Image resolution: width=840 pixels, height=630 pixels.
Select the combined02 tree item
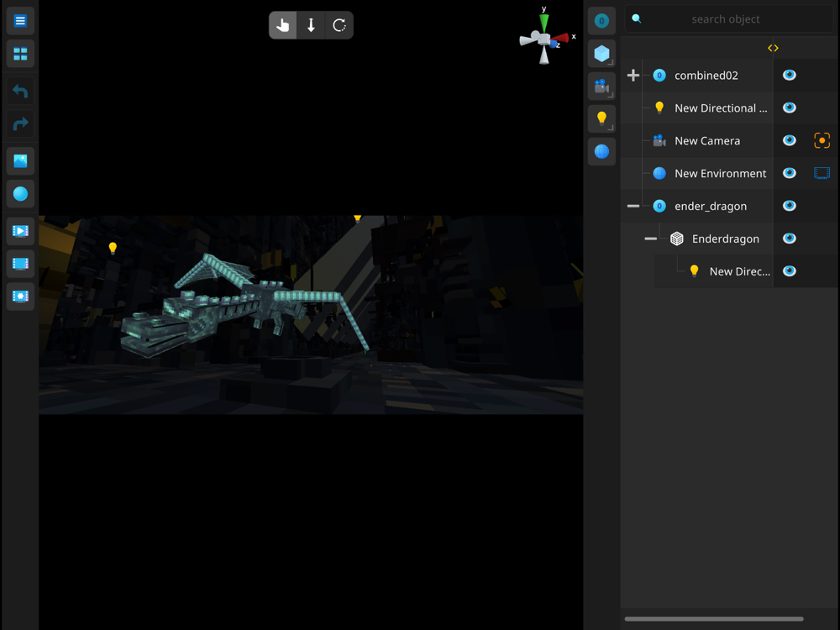pyautogui.click(x=706, y=76)
